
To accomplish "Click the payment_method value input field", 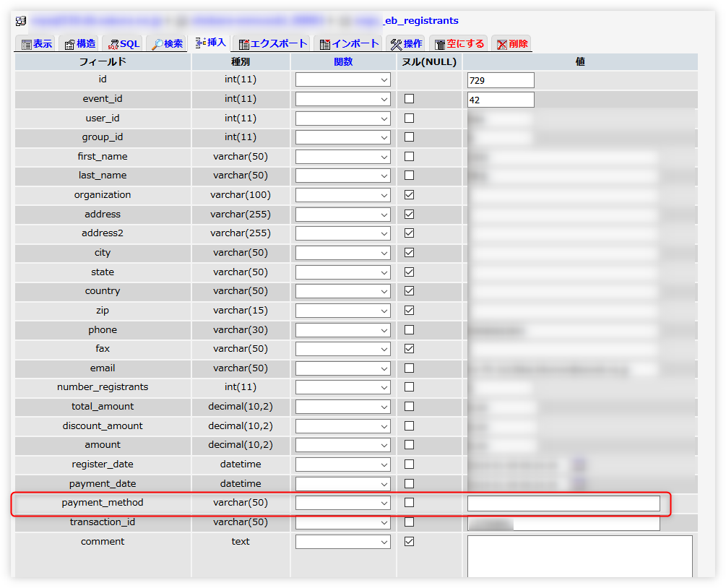I will [x=563, y=503].
